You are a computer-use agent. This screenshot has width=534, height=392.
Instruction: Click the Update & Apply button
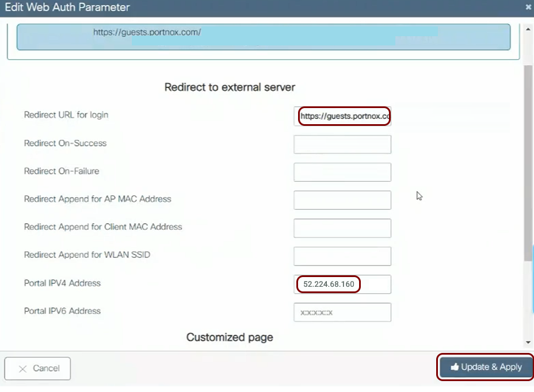pyautogui.click(x=486, y=367)
